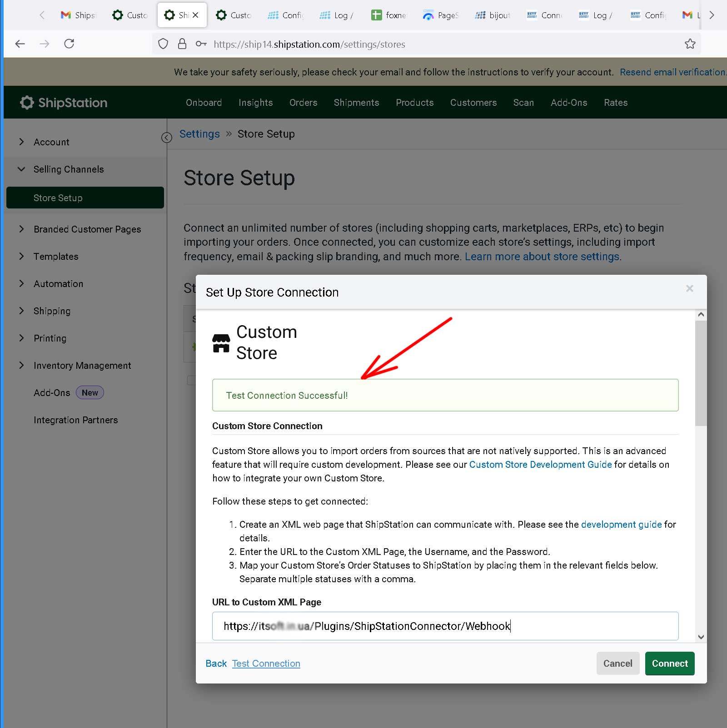
Task: Click the dialog vertical scrollbar thumb
Action: click(701, 373)
